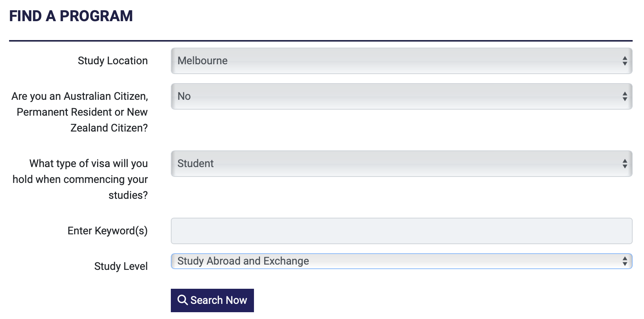Click the Australian Citizen question label

click(x=80, y=112)
